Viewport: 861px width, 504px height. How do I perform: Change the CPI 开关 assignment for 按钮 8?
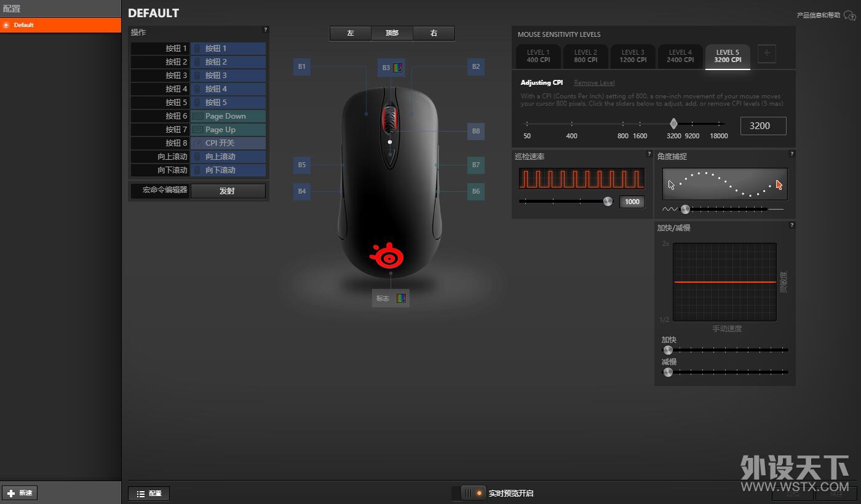228,143
